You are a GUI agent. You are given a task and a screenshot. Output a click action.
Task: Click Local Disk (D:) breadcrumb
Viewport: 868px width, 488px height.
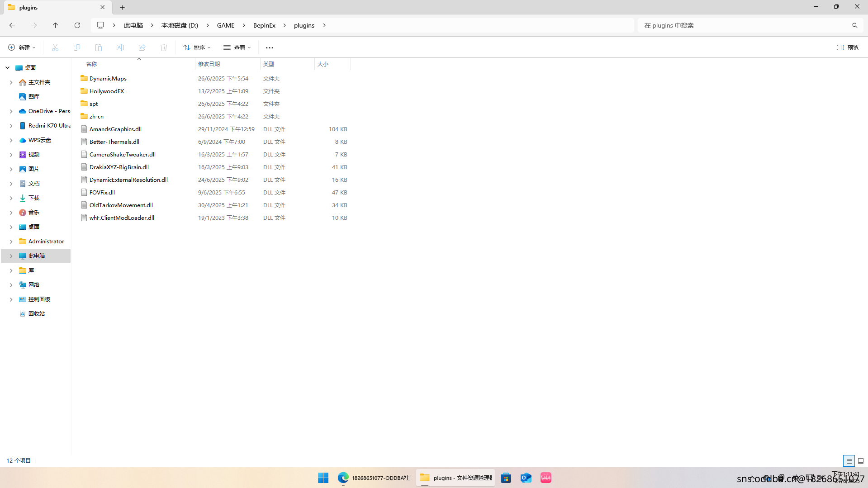pos(180,25)
